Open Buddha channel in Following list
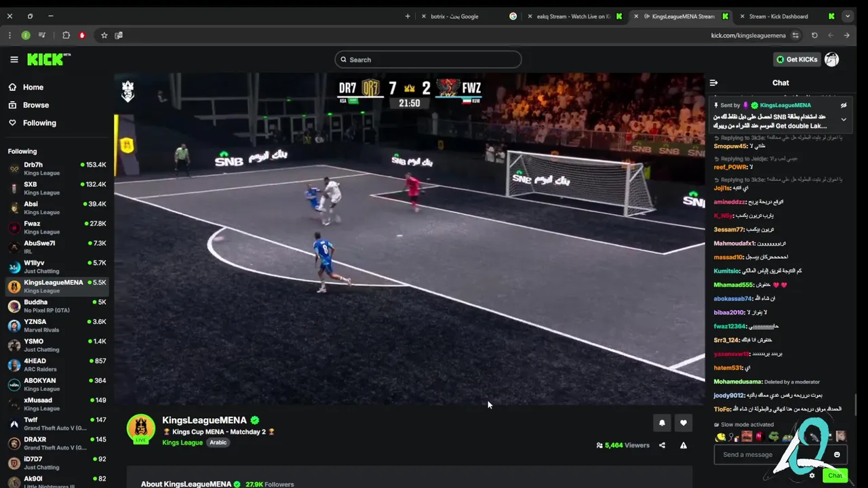Screen dimensions: 868x488 click(57, 306)
